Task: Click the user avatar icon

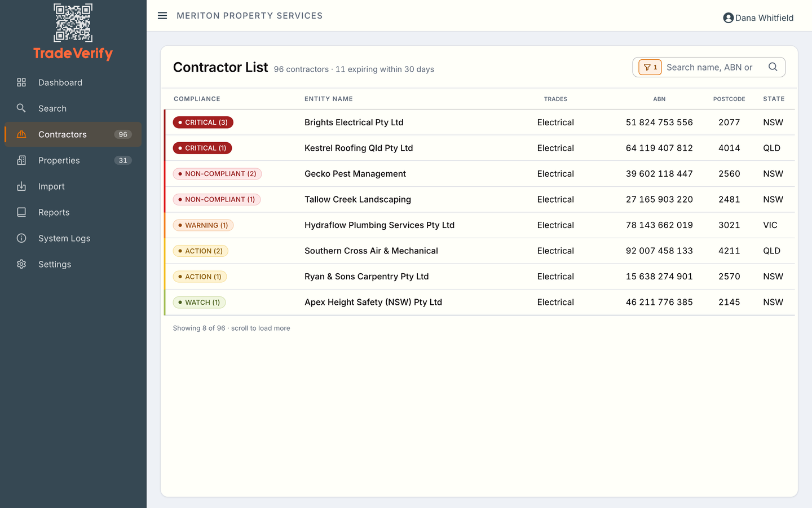Action: point(729,18)
